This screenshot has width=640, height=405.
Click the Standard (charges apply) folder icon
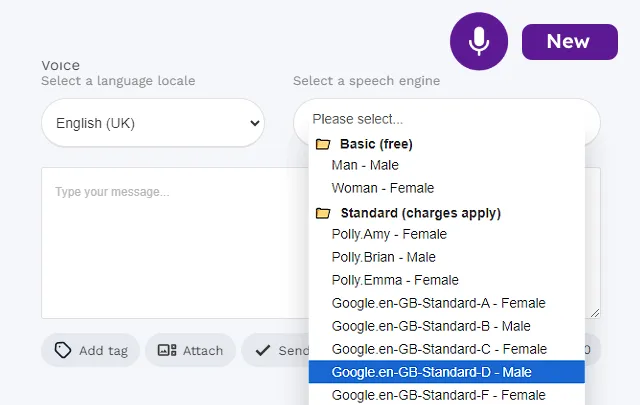pos(323,213)
